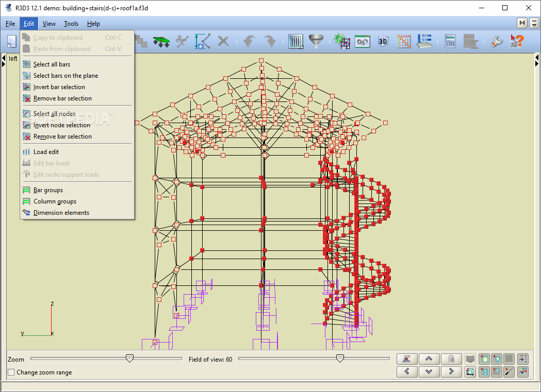
Task: Click the padlock lock view button
Action: [x=451, y=359]
